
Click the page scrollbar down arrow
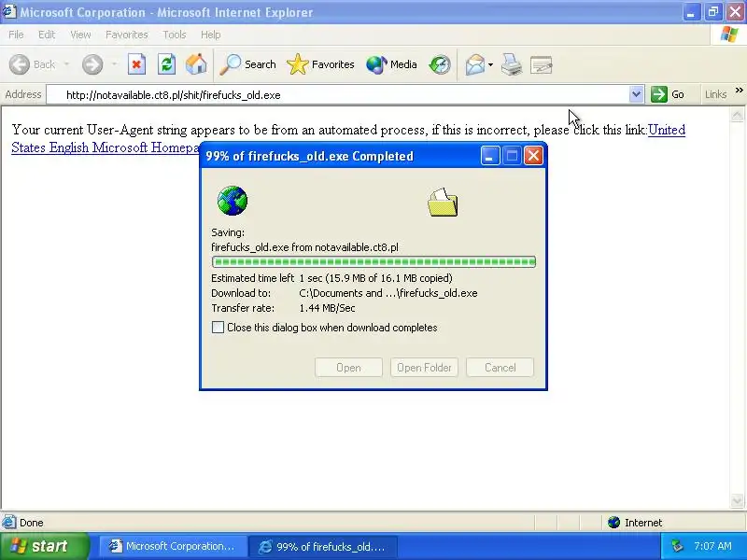(737, 500)
